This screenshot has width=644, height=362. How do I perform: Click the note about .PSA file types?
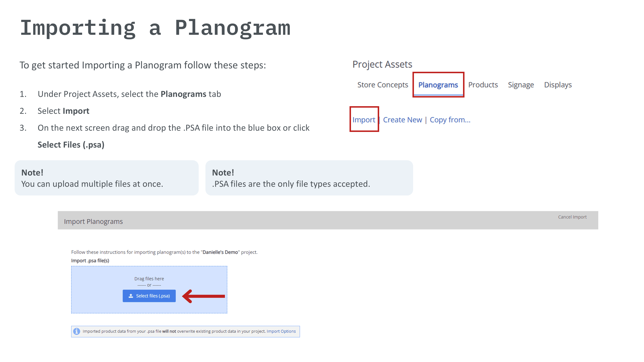[x=309, y=178]
